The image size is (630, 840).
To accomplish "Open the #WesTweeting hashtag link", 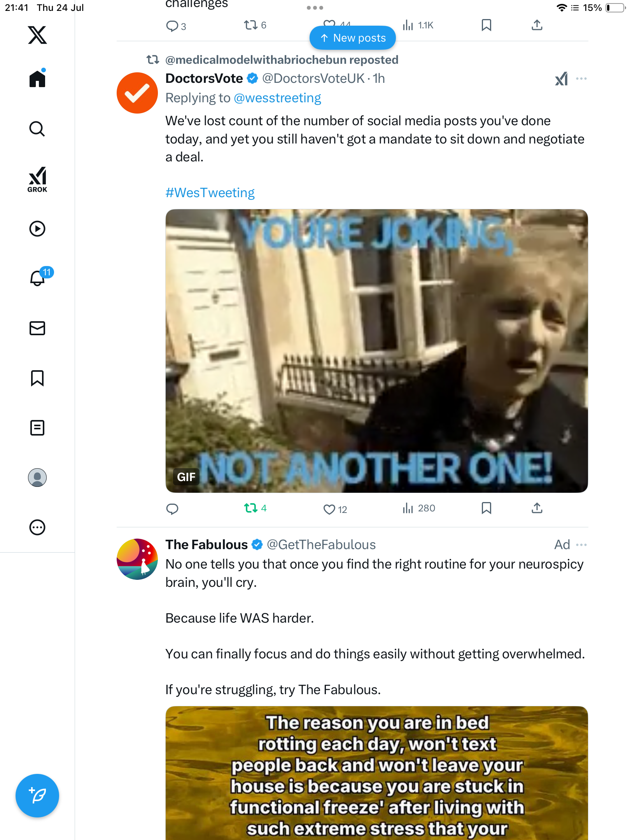I will tap(210, 192).
